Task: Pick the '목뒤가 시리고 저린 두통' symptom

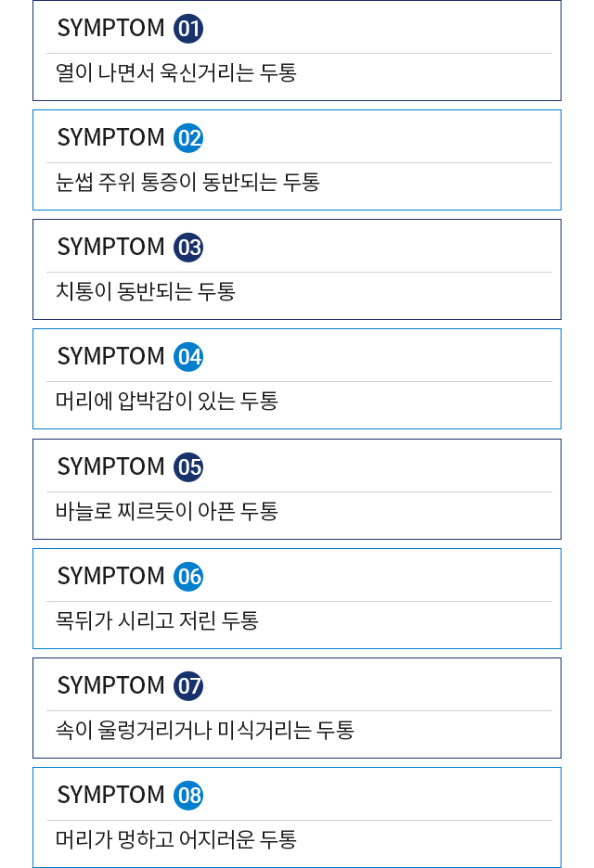Action: [x=157, y=620]
